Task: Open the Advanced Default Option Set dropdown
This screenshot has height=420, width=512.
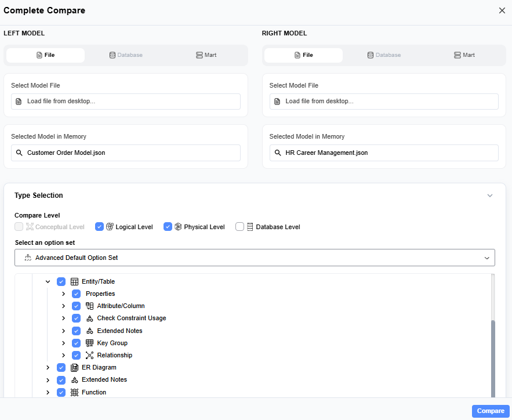Action: click(255, 258)
